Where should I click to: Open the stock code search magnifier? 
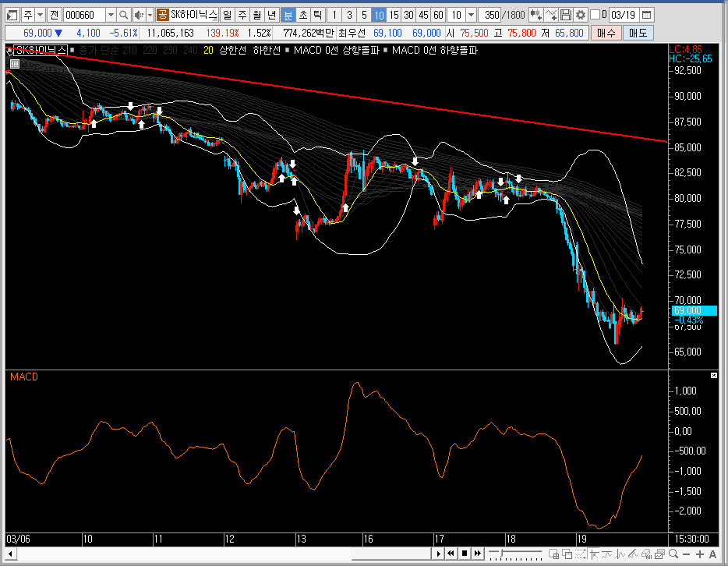123,16
